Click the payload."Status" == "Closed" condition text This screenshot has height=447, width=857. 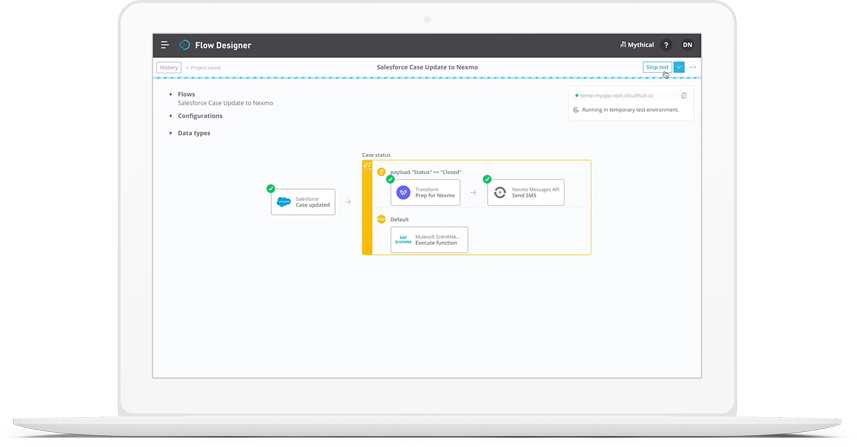pyautogui.click(x=426, y=172)
